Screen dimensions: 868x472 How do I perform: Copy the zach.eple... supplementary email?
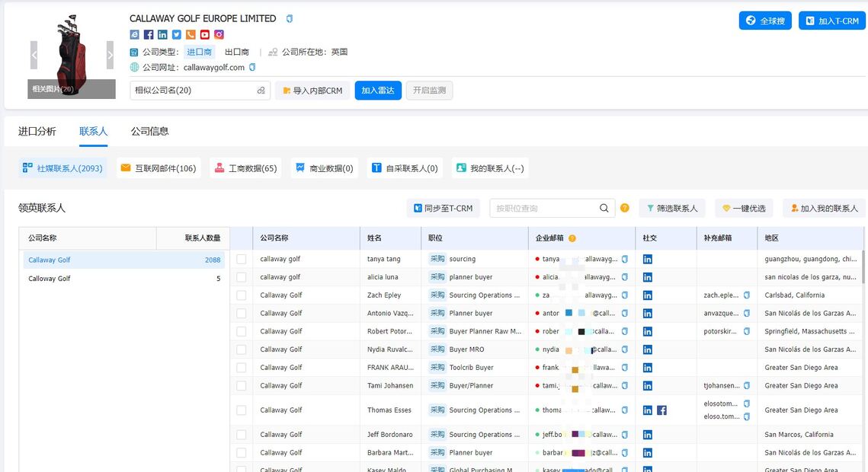(x=747, y=295)
